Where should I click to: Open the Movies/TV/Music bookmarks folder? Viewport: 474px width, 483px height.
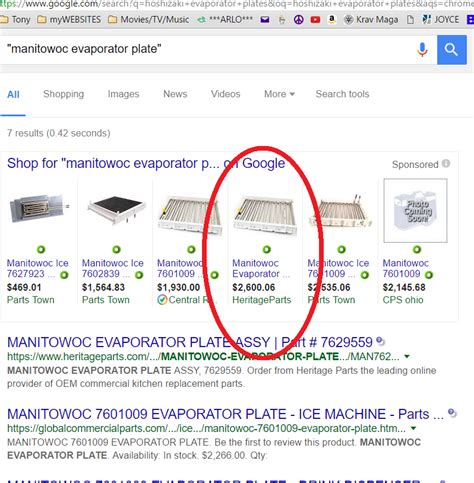149,20
